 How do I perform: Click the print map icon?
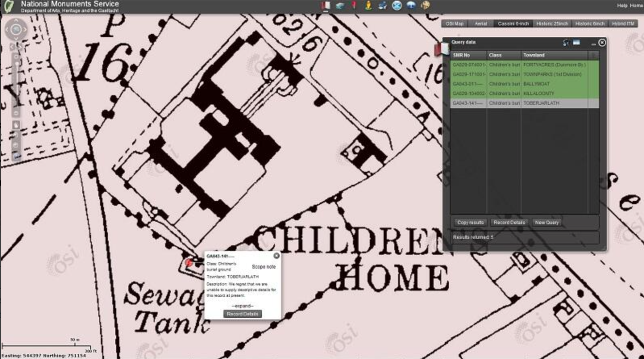tap(382, 5)
